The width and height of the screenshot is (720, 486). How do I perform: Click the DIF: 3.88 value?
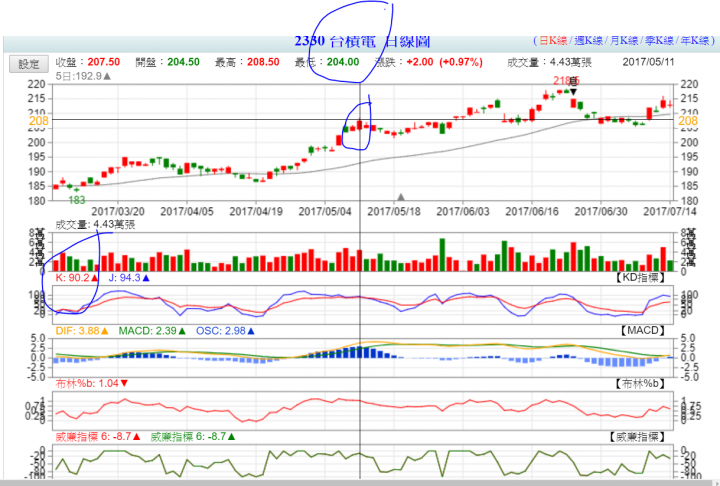click(82, 331)
